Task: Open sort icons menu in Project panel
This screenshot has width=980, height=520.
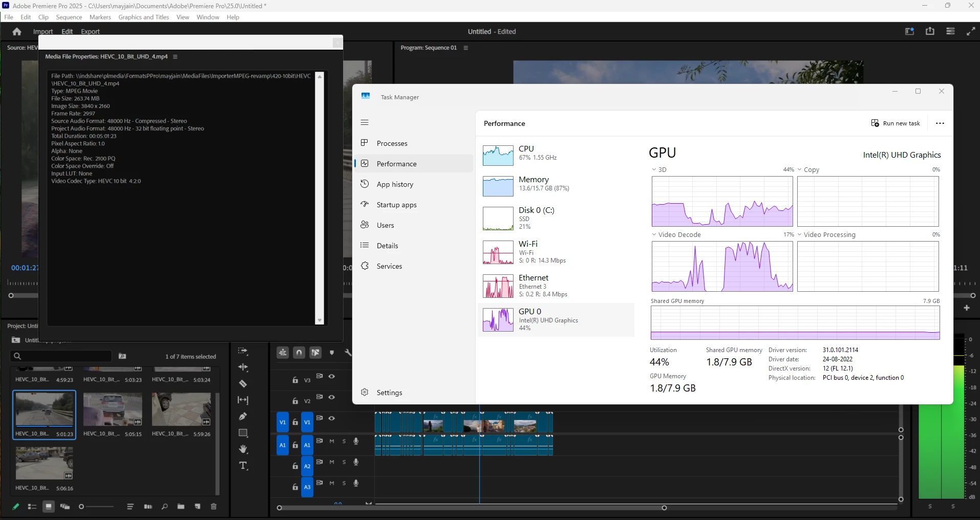Action: (130, 507)
